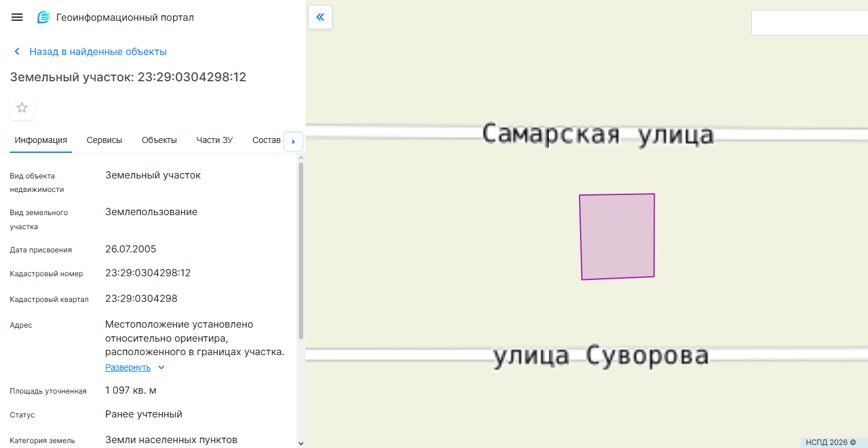
Task: Click the НСПД 2026 © attribution
Action: point(830,442)
